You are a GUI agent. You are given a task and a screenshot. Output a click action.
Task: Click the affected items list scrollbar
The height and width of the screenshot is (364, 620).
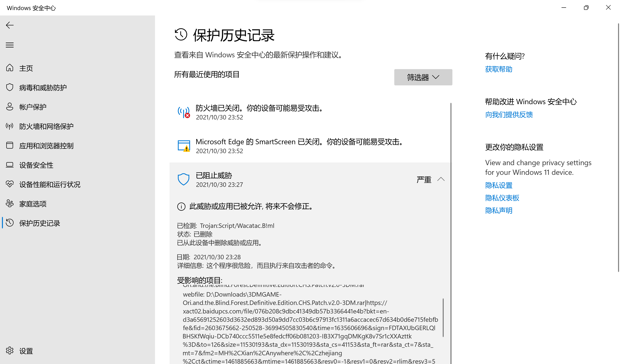click(443, 317)
